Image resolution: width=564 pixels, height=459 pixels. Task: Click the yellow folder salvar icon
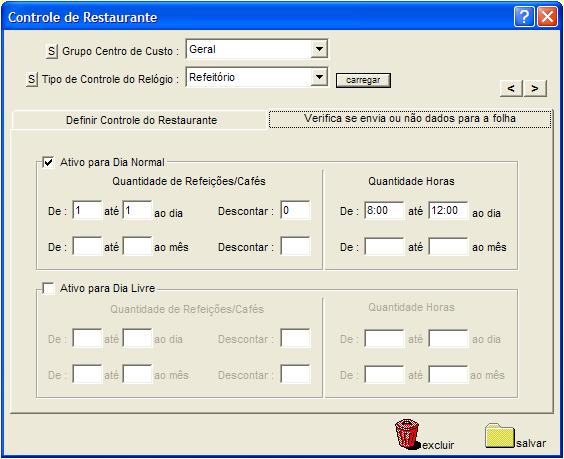(x=499, y=436)
